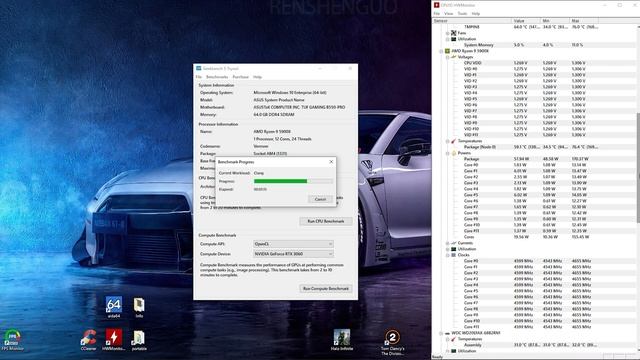Click the green benchmark progress bar
Image resolution: width=640 pixels, height=360 pixels.
[293, 181]
